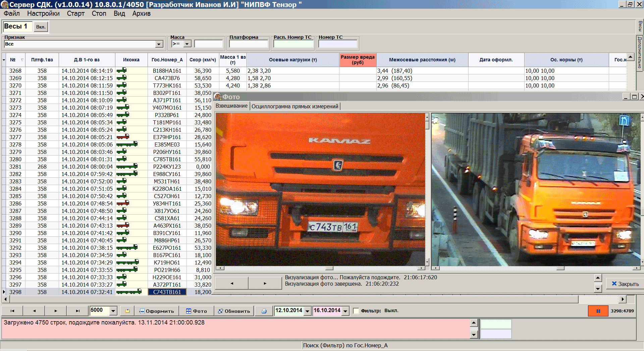The image size is (644, 351).
Task: Open the Масса comparison operator dropdown
Action: coord(187,44)
